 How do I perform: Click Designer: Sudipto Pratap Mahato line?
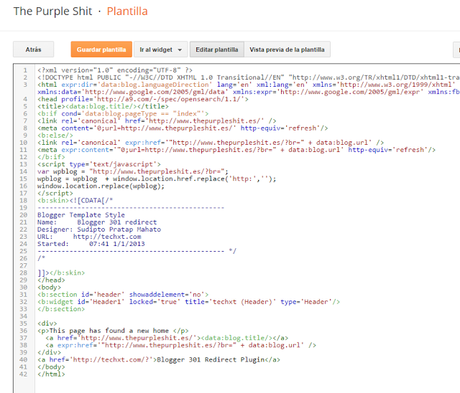[99, 229]
